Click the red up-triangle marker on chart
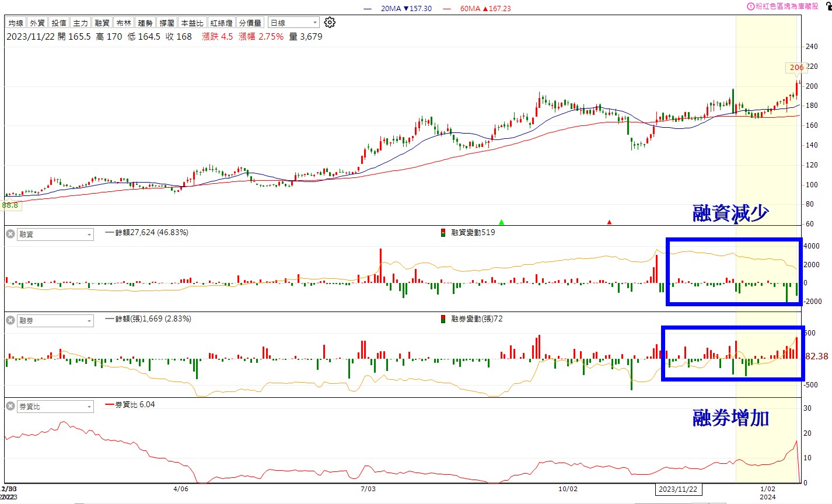 [609, 222]
